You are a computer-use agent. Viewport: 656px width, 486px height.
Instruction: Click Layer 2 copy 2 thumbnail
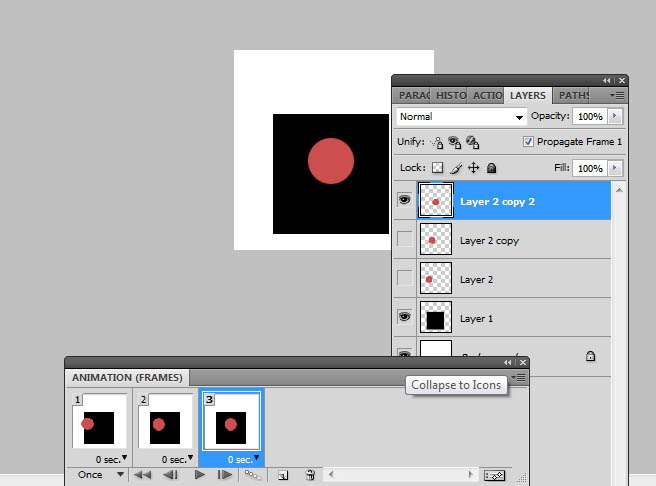(436, 200)
